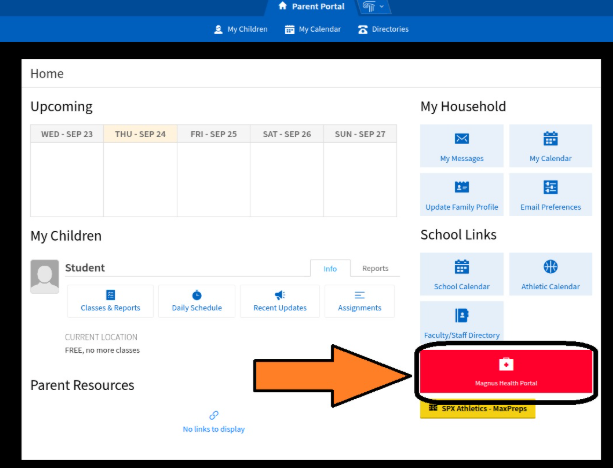
Task: Expand the school logo dropdown arrow
Action: pyautogui.click(x=382, y=7)
